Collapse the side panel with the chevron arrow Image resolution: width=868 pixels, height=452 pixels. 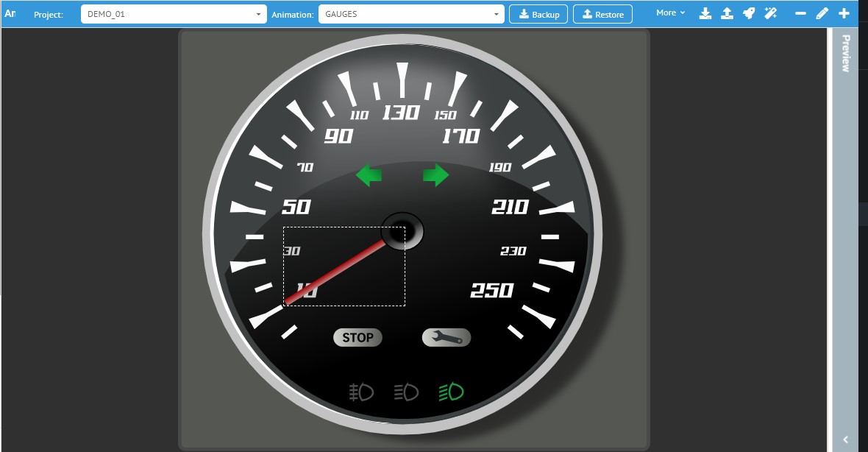(845, 439)
